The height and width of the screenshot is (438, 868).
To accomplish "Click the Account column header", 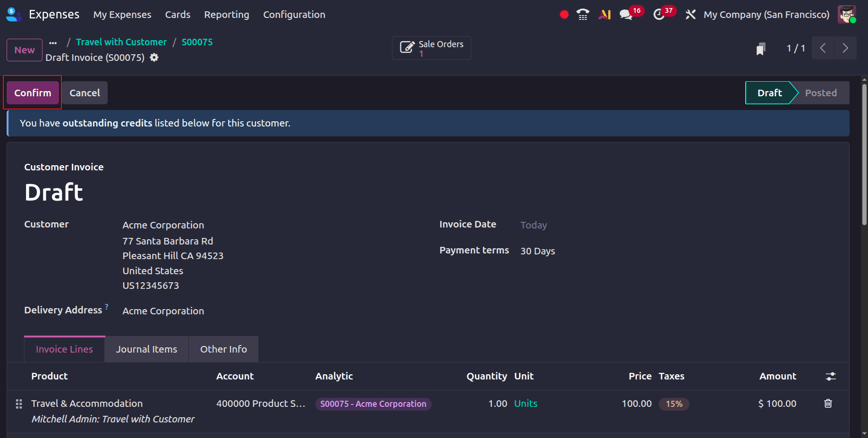I will [235, 376].
